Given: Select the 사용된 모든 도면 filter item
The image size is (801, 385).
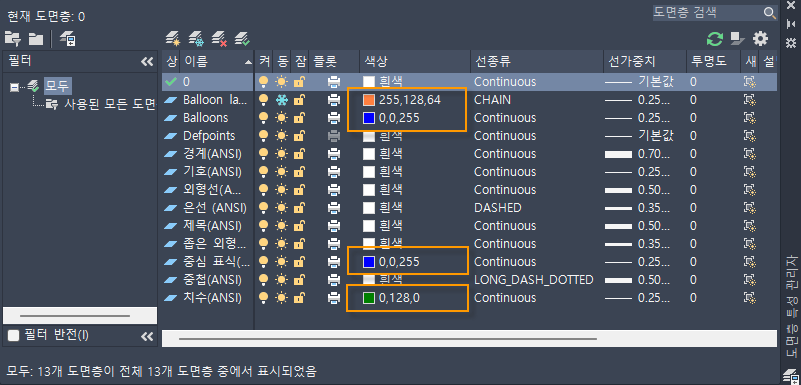Looking at the screenshot, I should (x=109, y=105).
